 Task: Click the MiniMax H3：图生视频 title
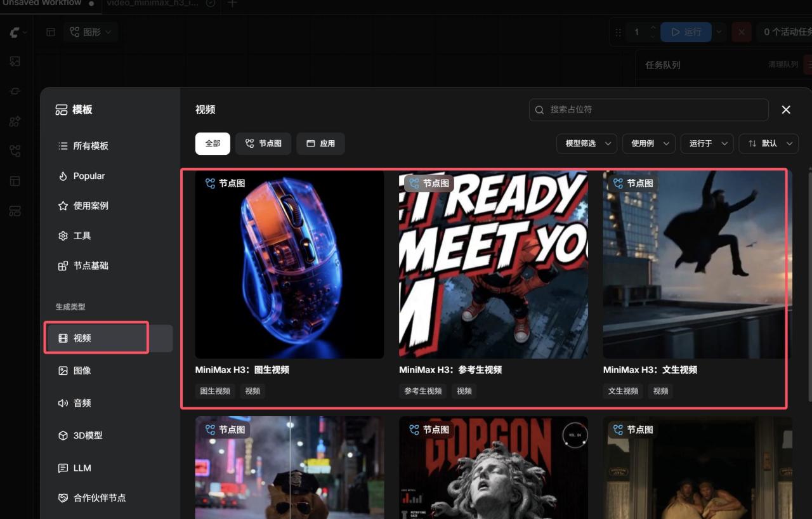coord(242,370)
